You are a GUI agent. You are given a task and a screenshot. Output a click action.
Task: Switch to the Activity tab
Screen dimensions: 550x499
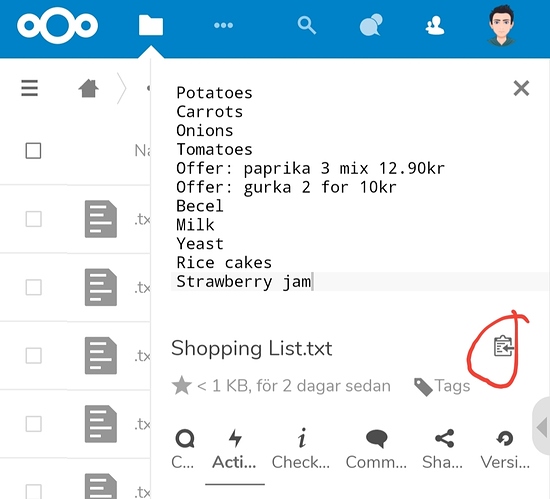pos(234,450)
